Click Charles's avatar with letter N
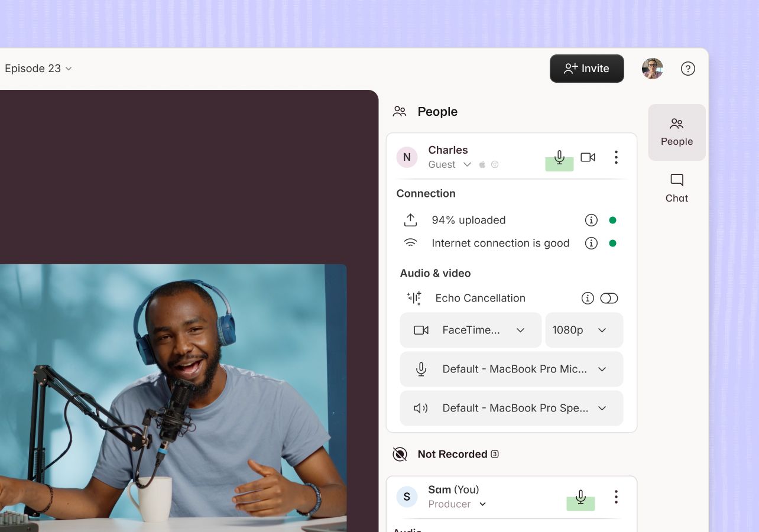Screen dimensions: 759x532 pos(407,157)
